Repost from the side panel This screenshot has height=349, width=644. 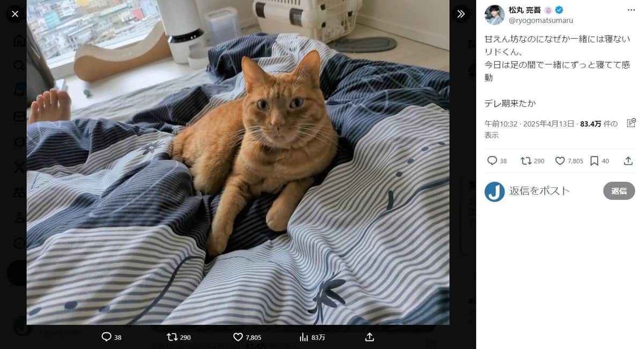pyautogui.click(x=526, y=161)
